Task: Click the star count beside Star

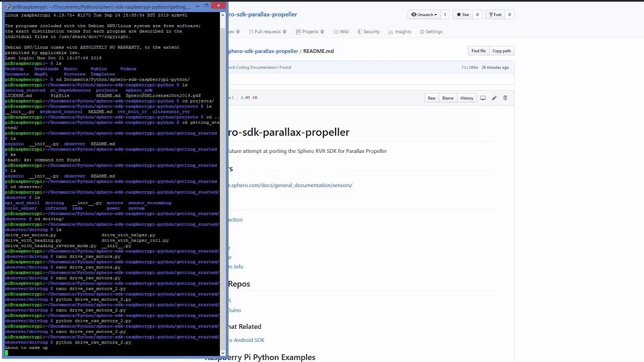Action: click(x=477, y=15)
